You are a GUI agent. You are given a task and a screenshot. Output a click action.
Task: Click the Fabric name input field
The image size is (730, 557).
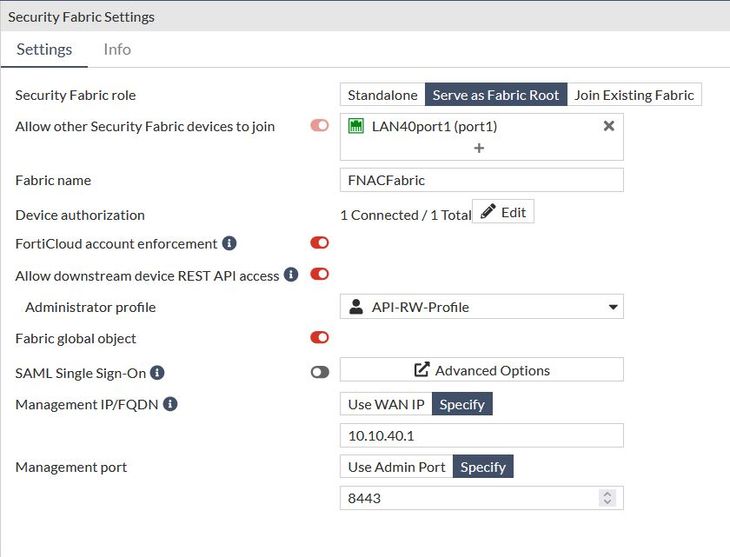pyautogui.click(x=481, y=180)
